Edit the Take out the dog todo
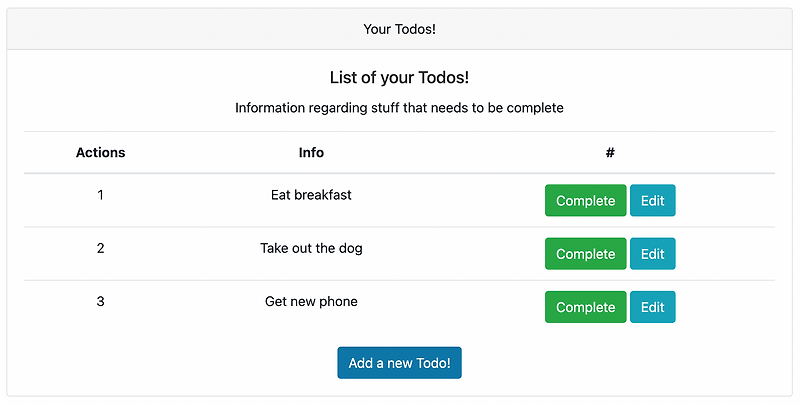The image size is (800, 405). tap(652, 254)
